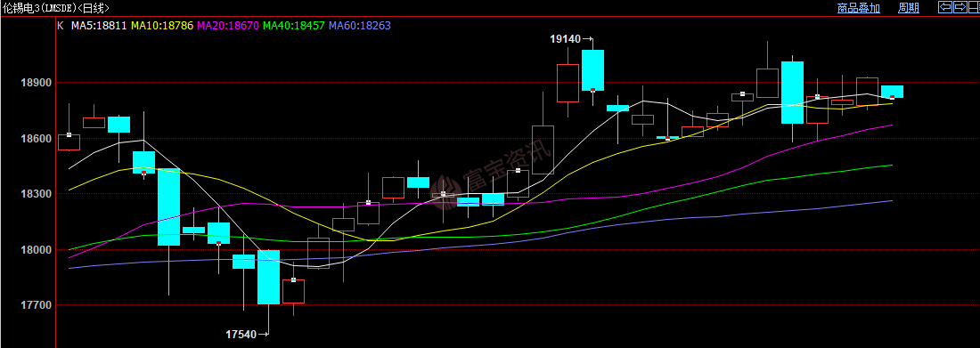The height and width of the screenshot is (348, 980).
Task: Select the tall cyan candle at 19140 high
Action: 592,70
